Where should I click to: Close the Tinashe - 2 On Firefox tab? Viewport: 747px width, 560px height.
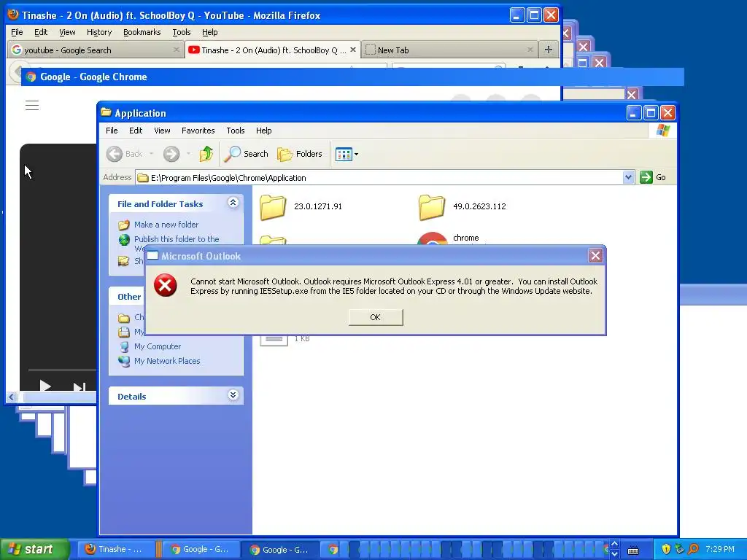tap(353, 49)
